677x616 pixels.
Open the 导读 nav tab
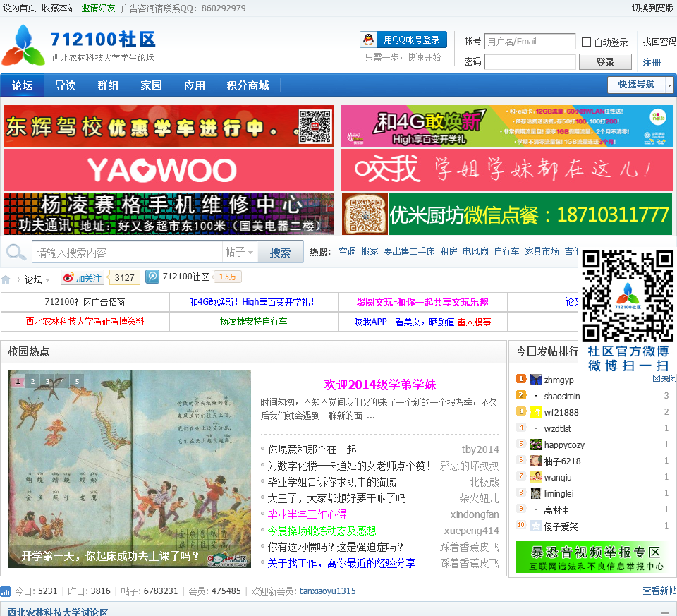tap(65, 85)
